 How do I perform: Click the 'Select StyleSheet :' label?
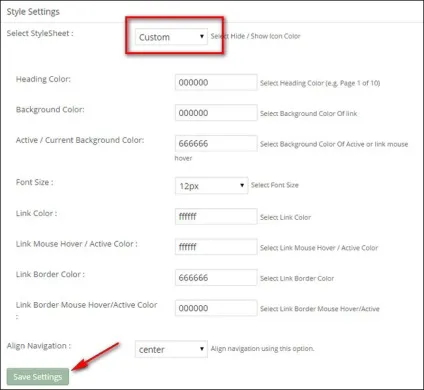coord(40,33)
